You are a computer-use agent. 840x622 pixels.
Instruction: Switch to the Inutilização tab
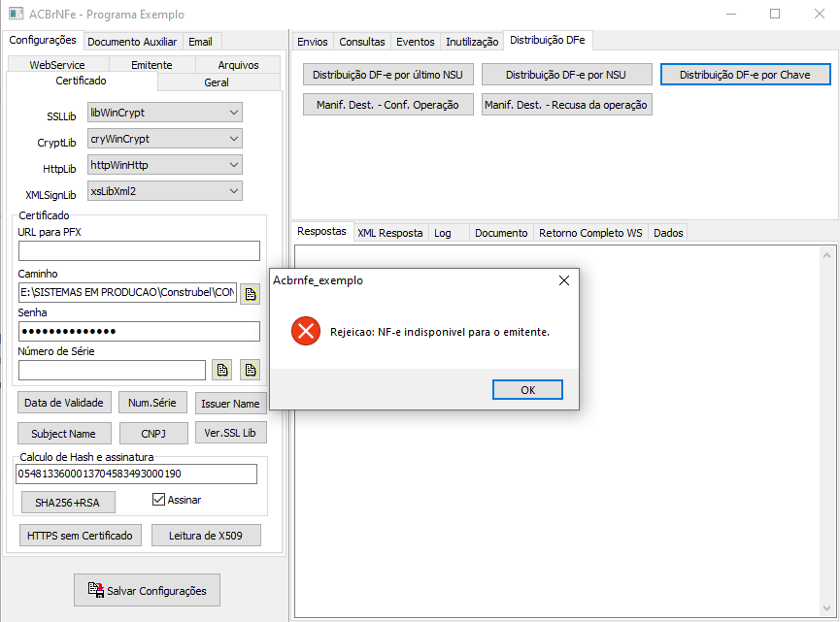pos(472,42)
